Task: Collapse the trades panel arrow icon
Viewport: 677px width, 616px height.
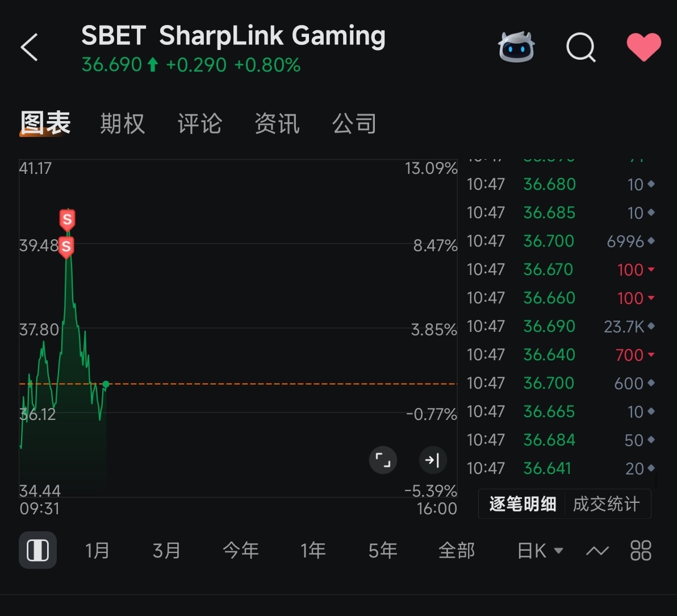Action: pyautogui.click(x=433, y=460)
